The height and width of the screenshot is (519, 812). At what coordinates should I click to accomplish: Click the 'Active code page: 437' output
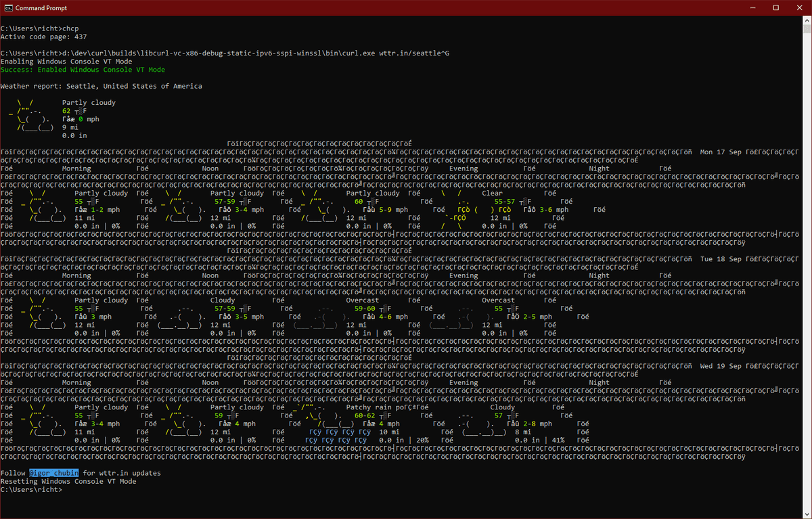(x=43, y=37)
